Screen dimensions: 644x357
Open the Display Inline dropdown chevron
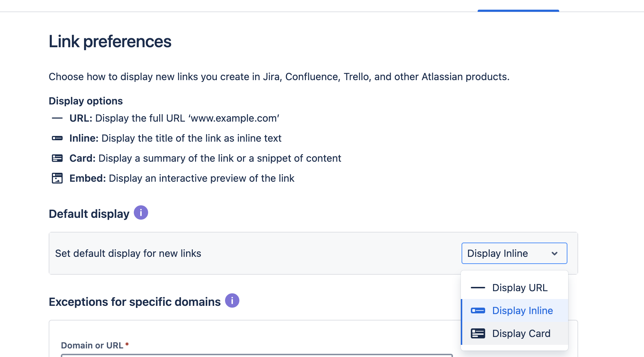click(x=555, y=253)
